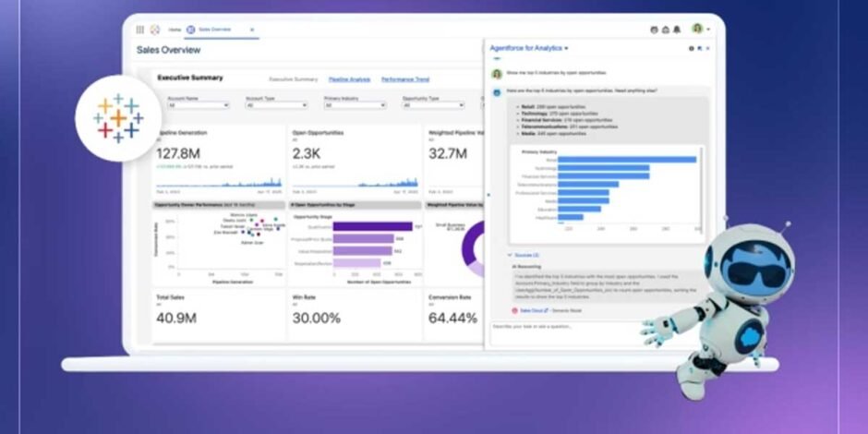Click the Agentforce bot reply avatar
The width and height of the screenshot is (868, 434).
pos(497,92)
